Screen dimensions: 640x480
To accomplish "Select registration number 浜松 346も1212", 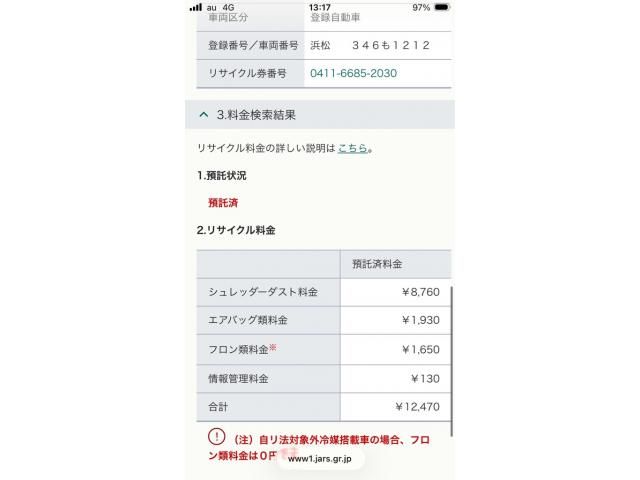I will click(x=370, y=45).
